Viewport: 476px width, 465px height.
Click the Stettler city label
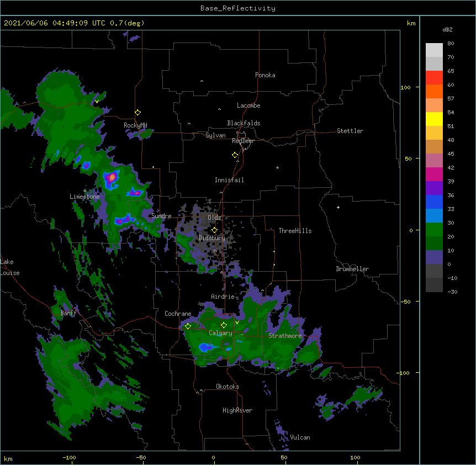(x=350, y=131)
